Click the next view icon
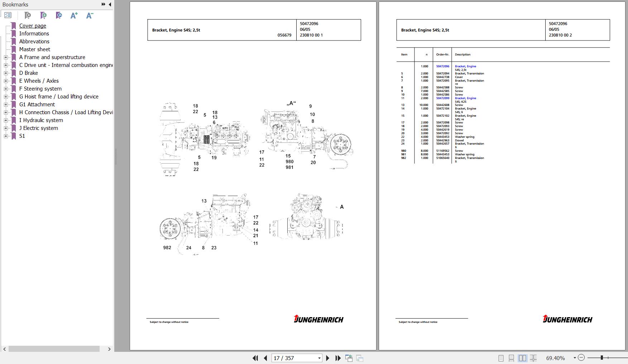628x364 pixels. point(360,358)
